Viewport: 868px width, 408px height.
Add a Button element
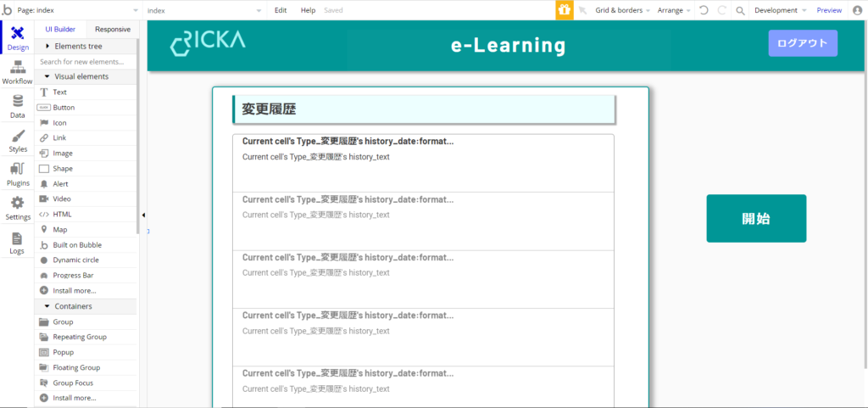[x=86, y=108]
